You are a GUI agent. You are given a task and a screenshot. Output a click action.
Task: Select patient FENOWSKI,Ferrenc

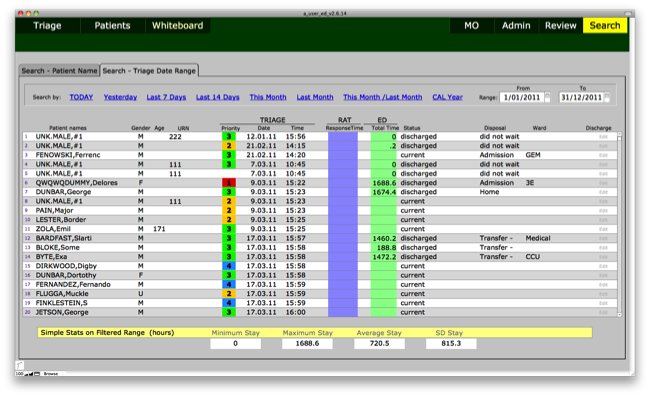[x=68, y=155]
